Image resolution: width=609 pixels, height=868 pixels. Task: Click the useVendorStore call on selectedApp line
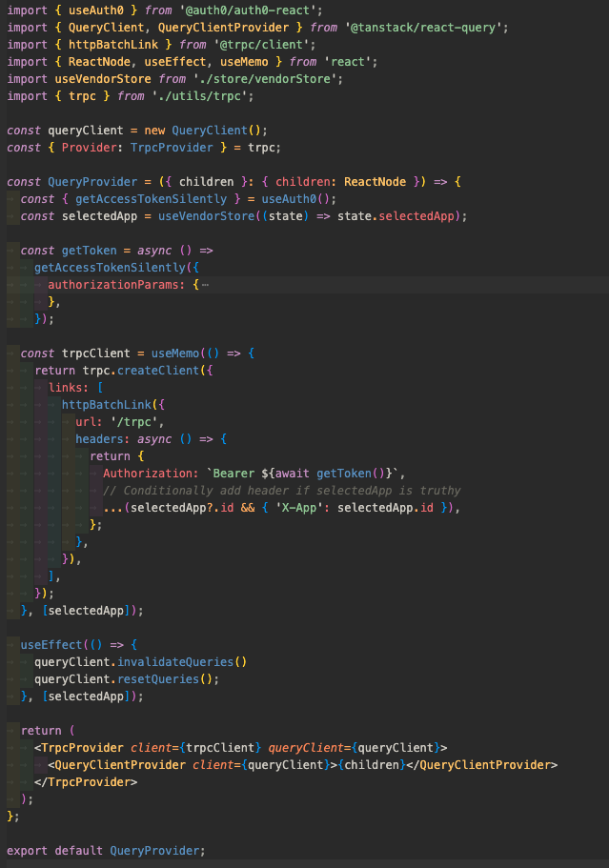[207, 216]
